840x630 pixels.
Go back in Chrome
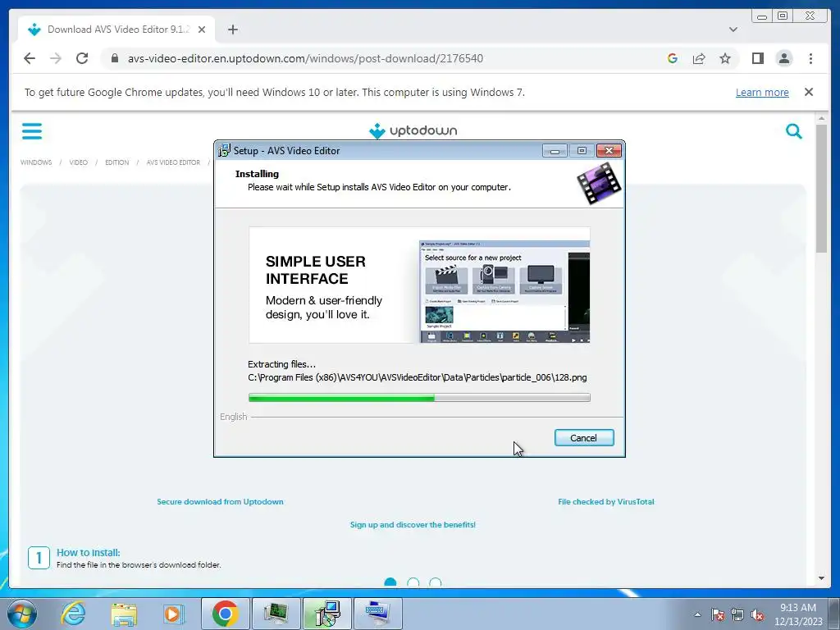30,58
